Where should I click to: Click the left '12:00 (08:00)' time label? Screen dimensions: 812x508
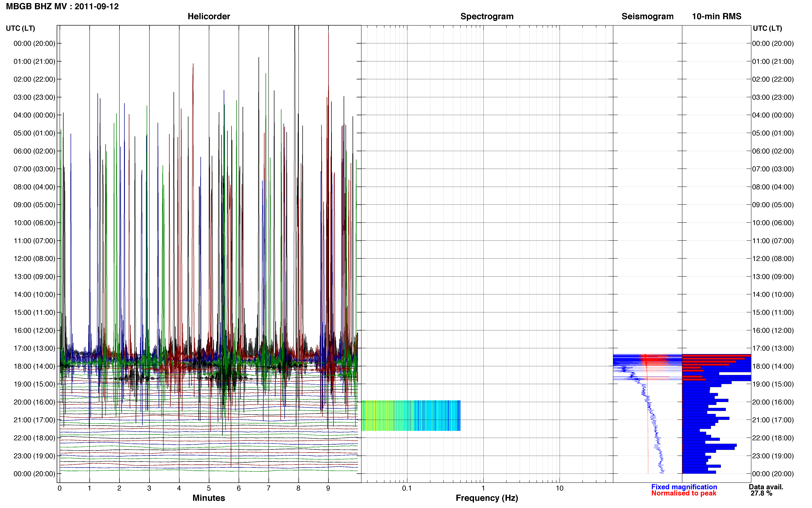coord(34,259)
